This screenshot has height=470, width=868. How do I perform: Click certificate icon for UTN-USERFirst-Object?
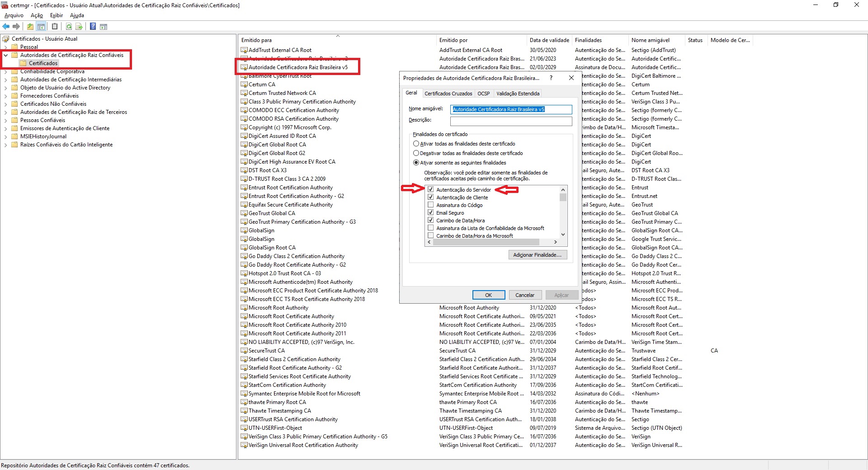[244, 428]
